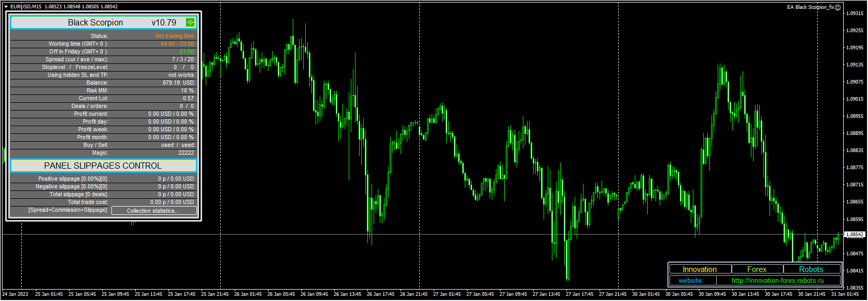This screenshot has width=868, height=301.
Task: Click the Positive slippage [0.00%][0] label
Action: tap(73, 179)
